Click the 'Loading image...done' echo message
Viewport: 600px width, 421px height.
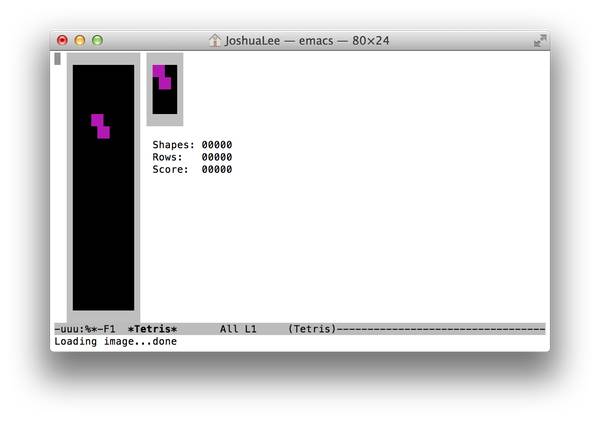pyautogui.click(x=115, y=342)
